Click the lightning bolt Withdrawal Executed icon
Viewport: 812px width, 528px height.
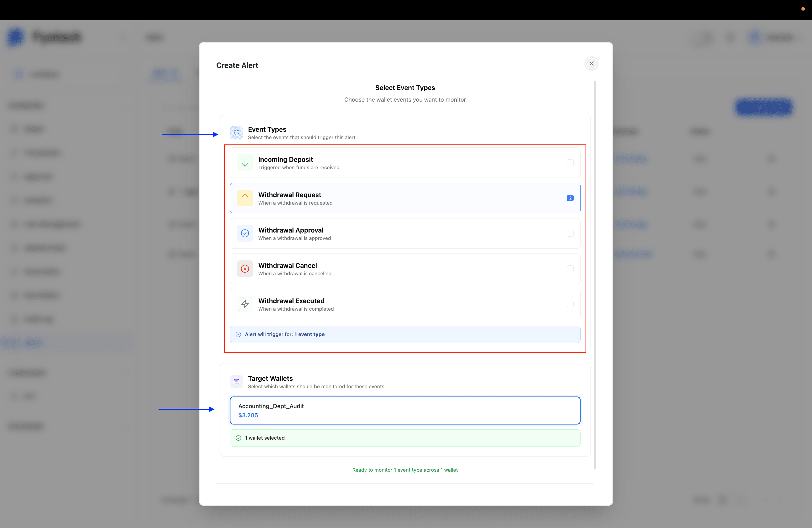245,304
